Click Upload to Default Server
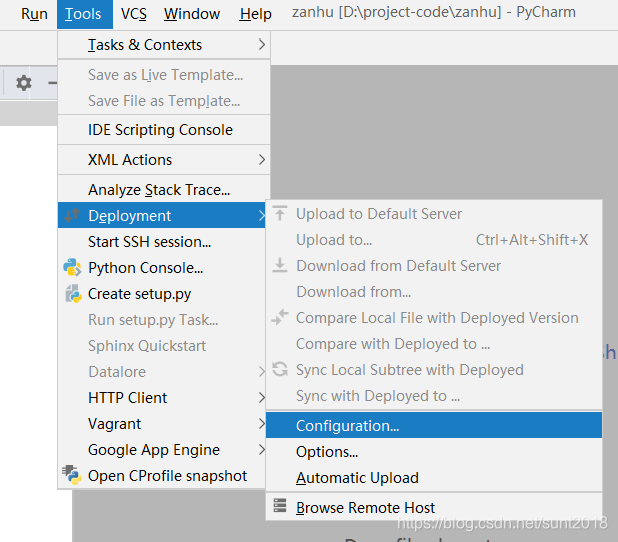 [434, 214]
